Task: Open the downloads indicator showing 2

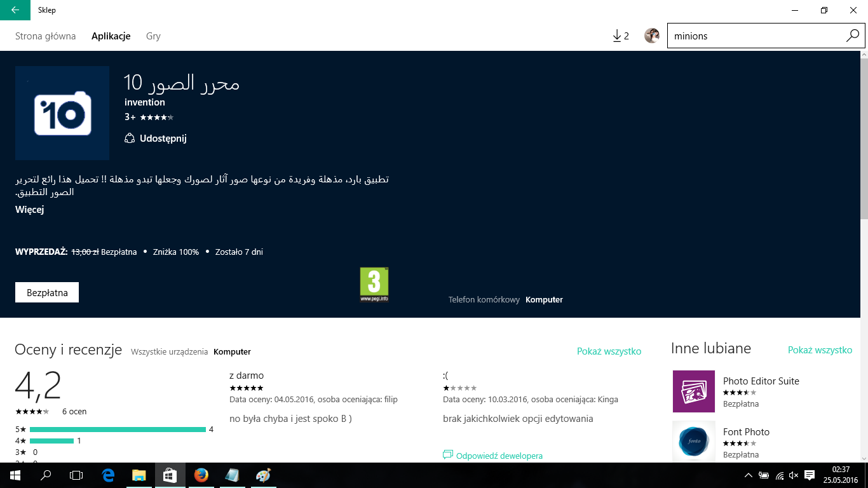Action: click(621, 36)
